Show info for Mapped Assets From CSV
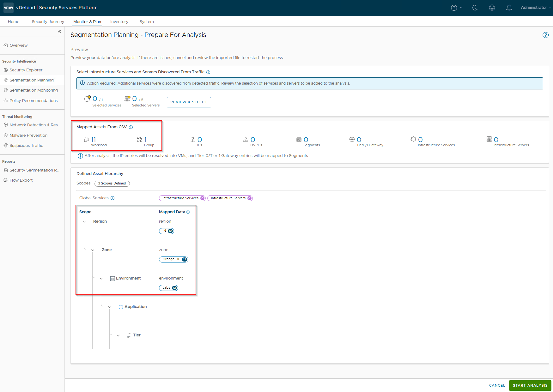The width and height of the screenshot is (553, 392). (x=131, y=127)
